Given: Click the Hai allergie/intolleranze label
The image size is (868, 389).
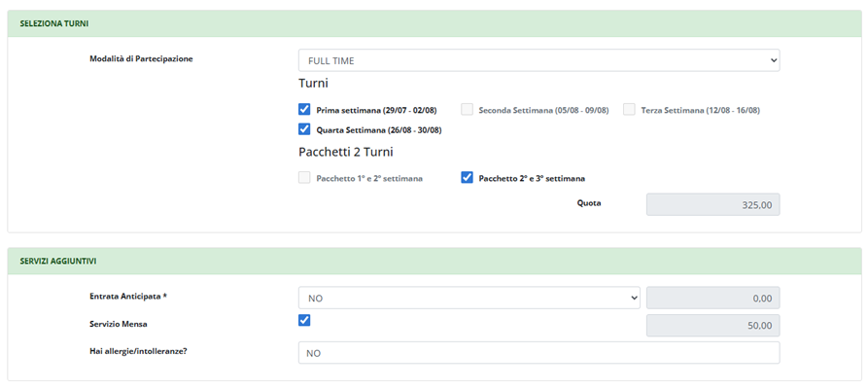Looking at the screenshot, I should coord(137,350).
